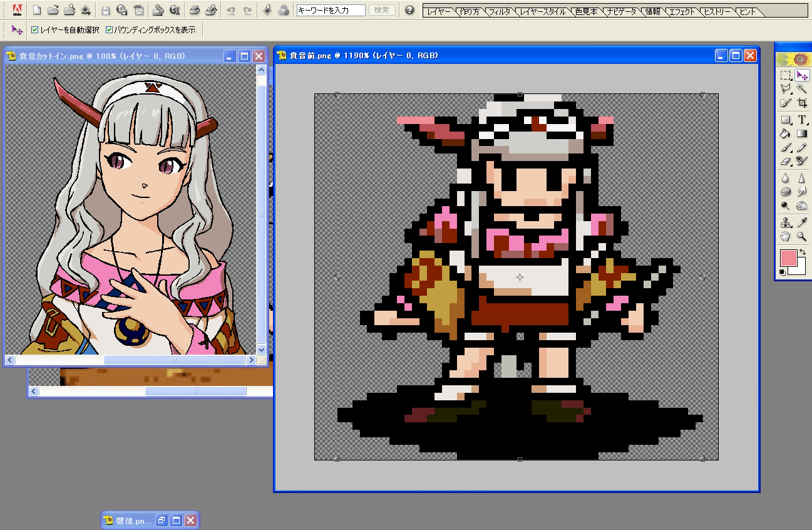
Task: Expand the 色見本 palette tab
Action: click(x=586, y=12)
